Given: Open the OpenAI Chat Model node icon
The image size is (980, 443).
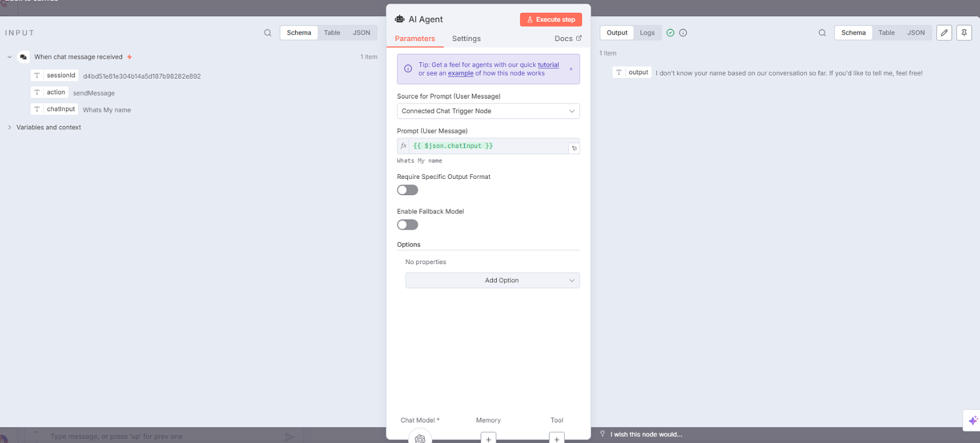Looking at the screenshot, I should (x=420, y=438).
